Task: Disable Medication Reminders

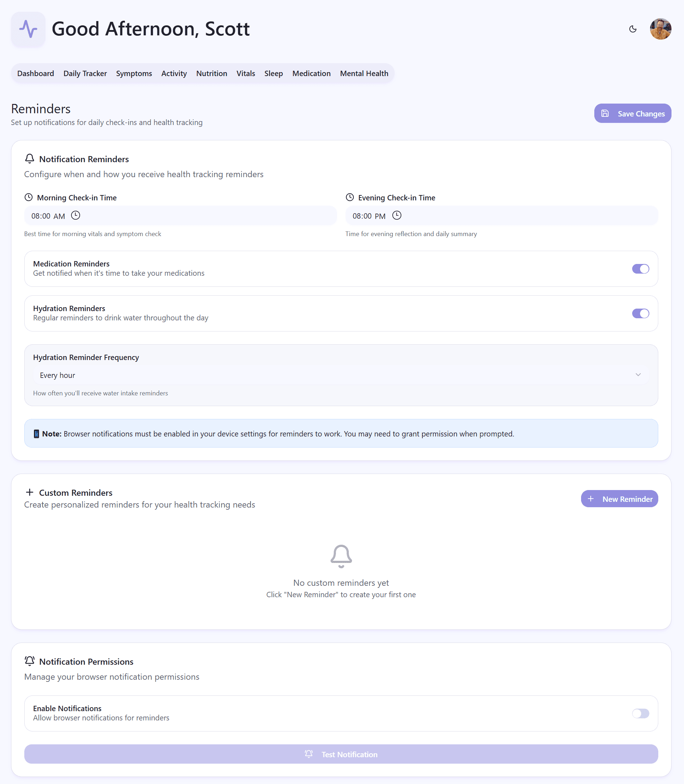Action: pyautogui.click(x=640, y=269)
